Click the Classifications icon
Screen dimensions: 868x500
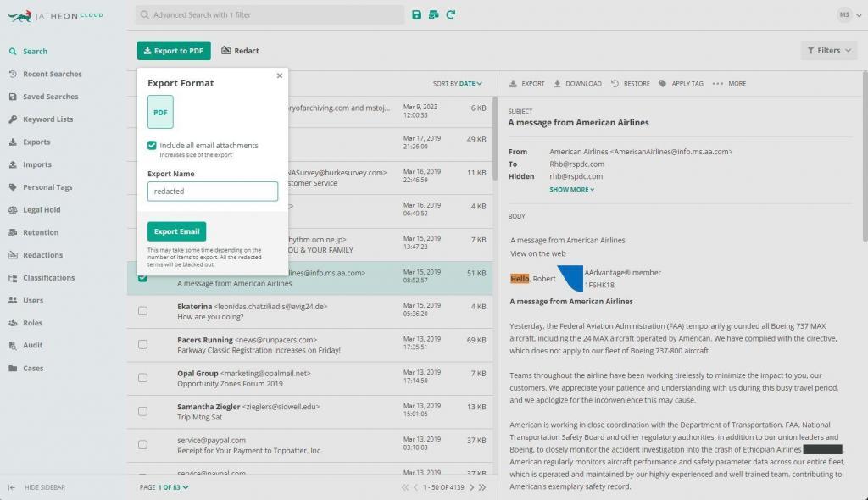pyautogui.click(x=13, y=277)
